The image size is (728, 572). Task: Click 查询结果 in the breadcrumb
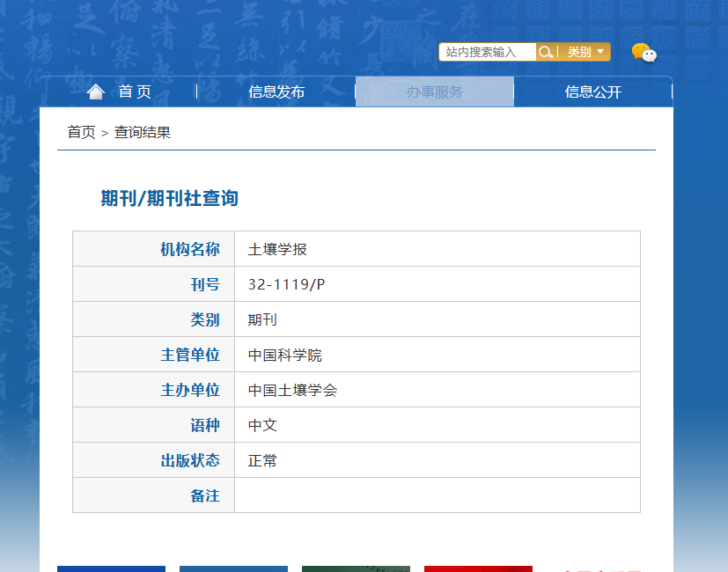[x=143, y=132]
